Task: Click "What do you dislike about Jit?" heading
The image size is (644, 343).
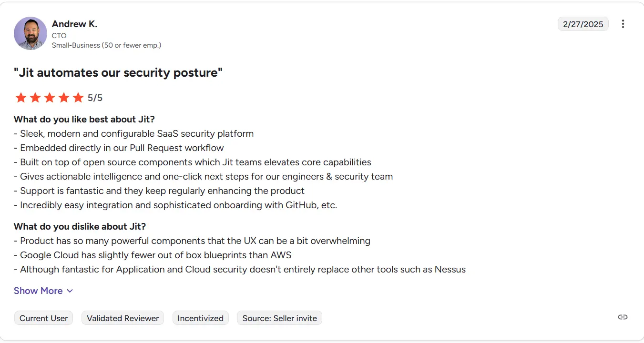Action: coord(80,226)
